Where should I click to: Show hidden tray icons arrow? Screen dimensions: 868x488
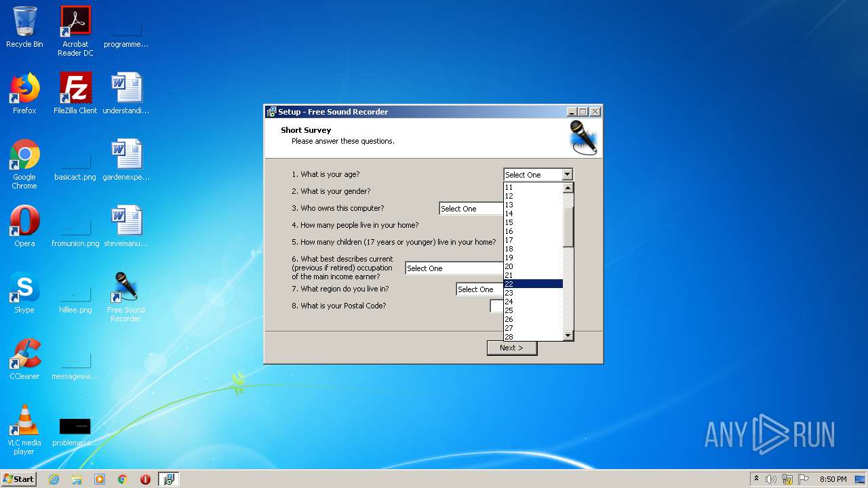pyautogui.click(x=756, y=479)
